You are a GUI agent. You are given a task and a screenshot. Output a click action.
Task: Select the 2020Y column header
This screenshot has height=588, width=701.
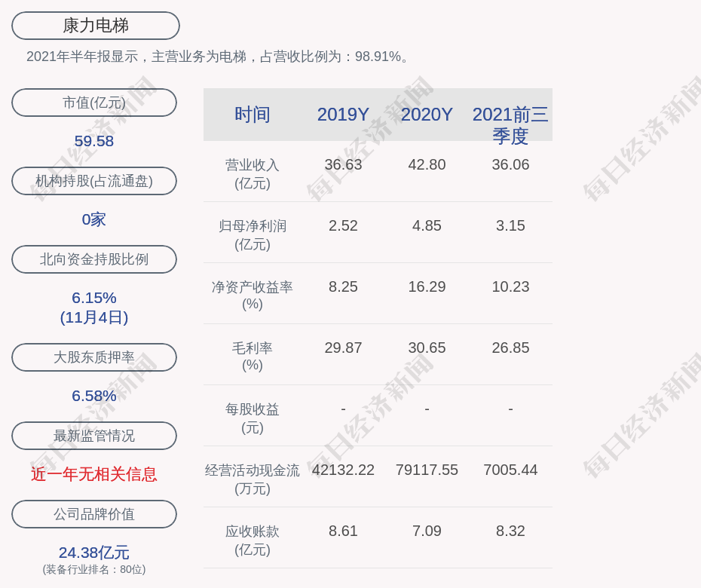[427, 115]
